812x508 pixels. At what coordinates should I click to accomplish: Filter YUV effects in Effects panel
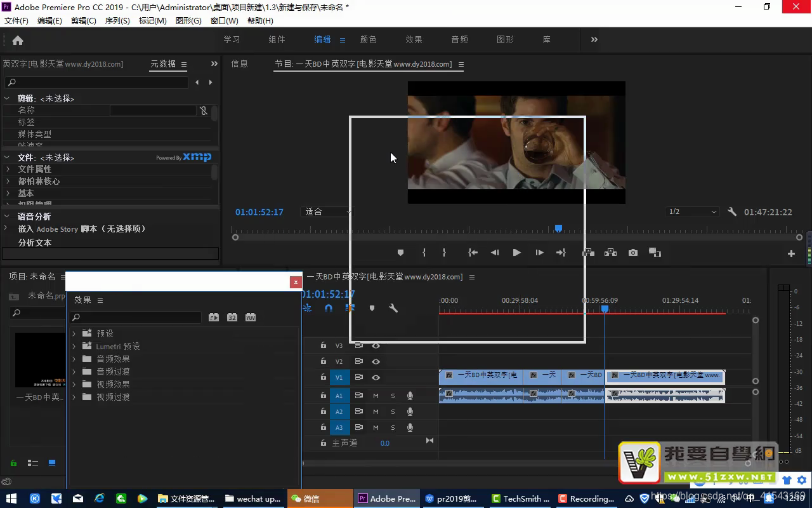(251, 317)
